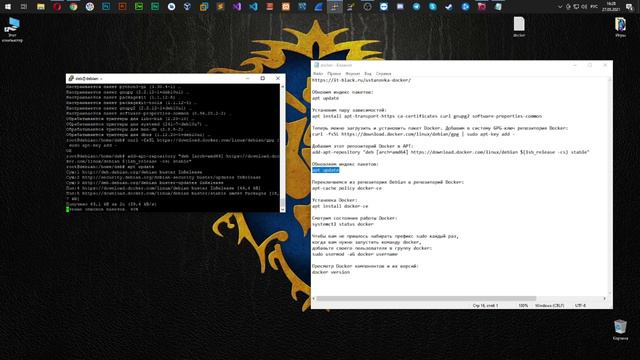
Task: Show hidden system tray icons
Action: pos(560,7)
